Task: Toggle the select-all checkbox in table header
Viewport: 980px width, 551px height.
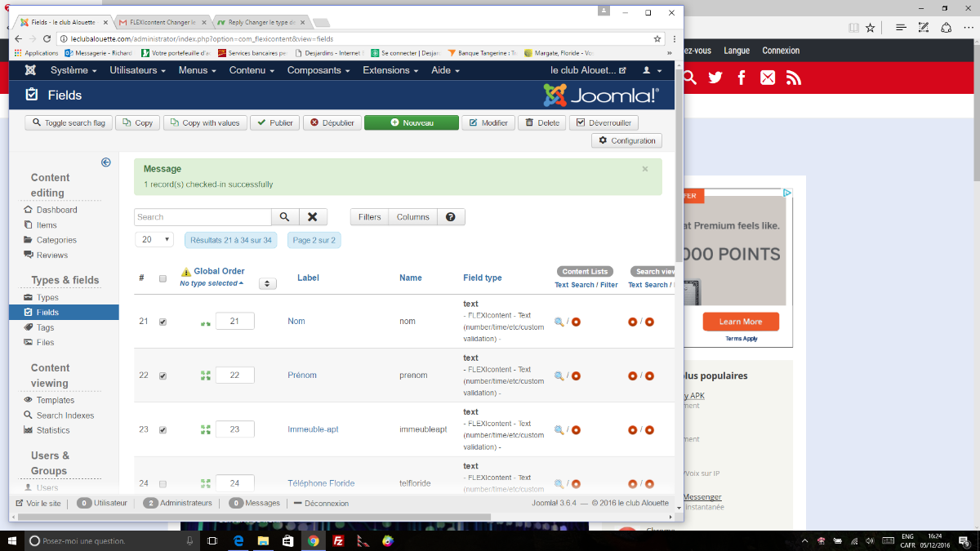Action: tap(163, 278)
